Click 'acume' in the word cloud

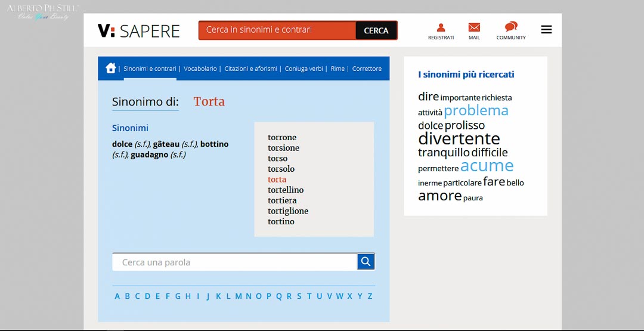pyautogui.click(x=487, y=166)
